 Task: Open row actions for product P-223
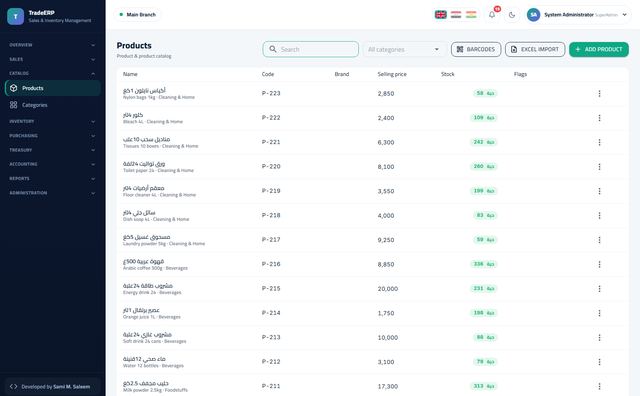pos(599,93)
